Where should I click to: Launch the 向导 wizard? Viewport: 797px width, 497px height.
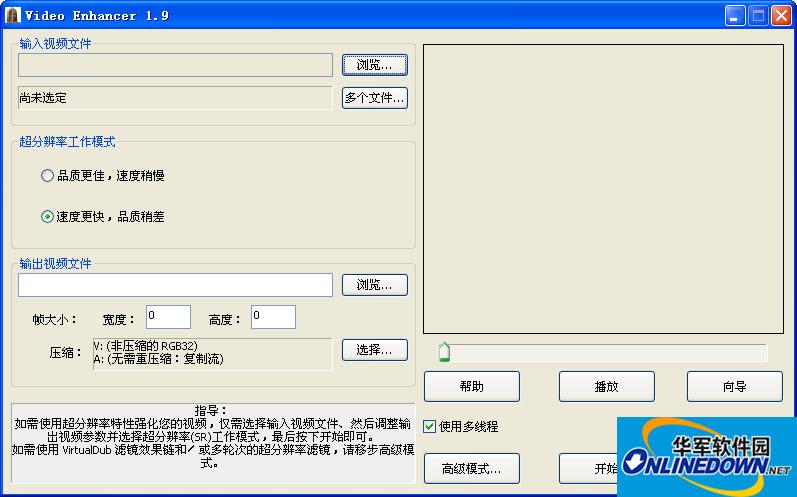coord(734,386)
